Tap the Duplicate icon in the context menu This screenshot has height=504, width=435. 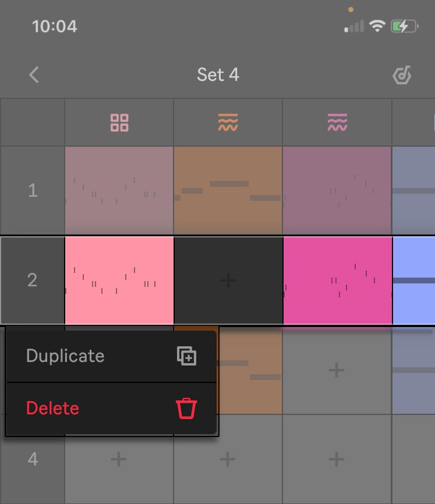click(188, 356)
